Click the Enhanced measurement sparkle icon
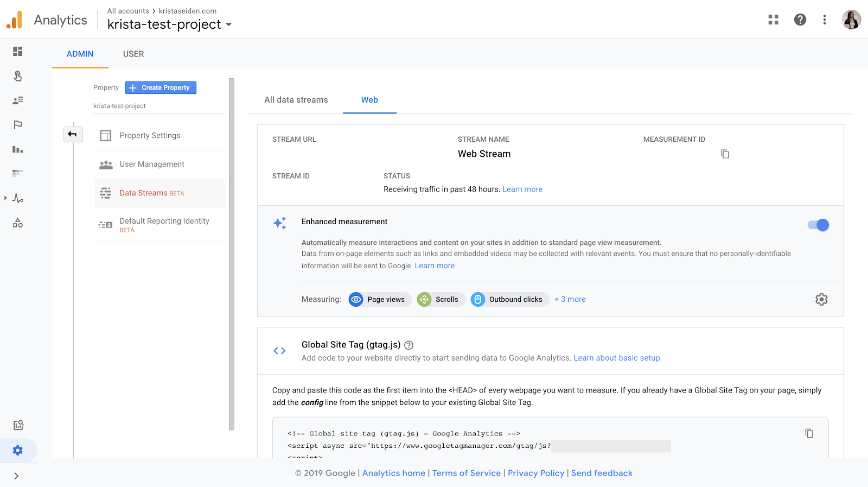 [280, 223]
